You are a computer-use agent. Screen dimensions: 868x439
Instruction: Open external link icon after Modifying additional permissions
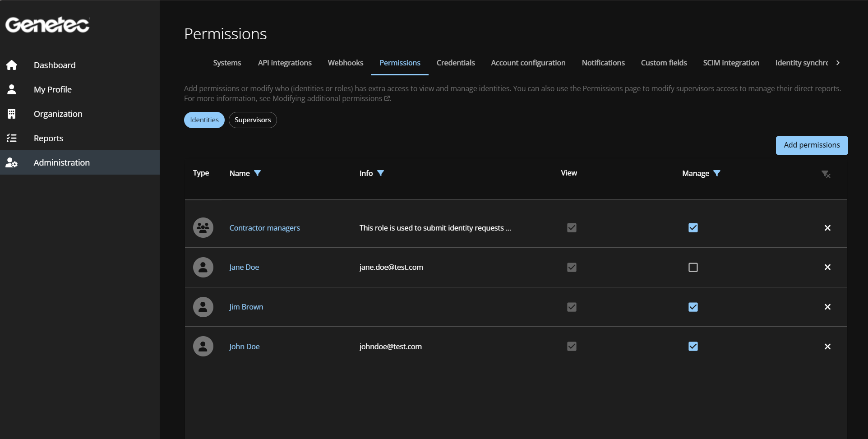[x=387, y=98]
